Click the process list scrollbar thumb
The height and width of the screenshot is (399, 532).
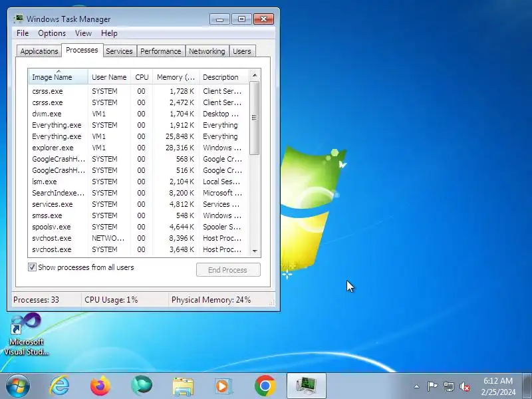255,118
